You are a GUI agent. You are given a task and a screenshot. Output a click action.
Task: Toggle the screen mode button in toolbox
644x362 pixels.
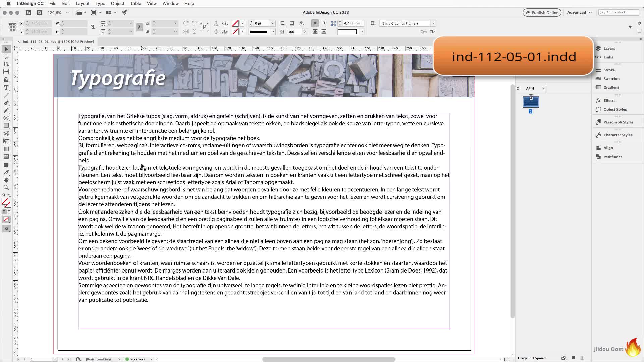6,229
